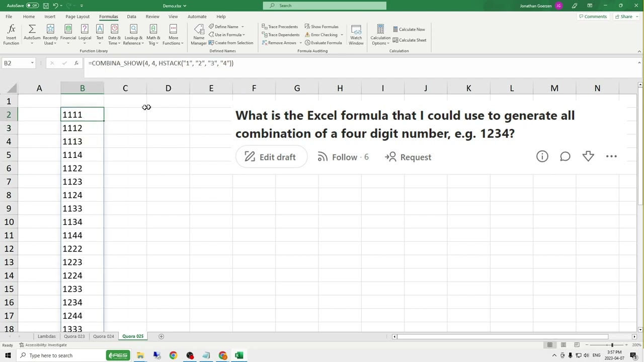
Task: Switch to the Quora 024 sheet tab
Action: pyautogui.click(x=104, y=336)
